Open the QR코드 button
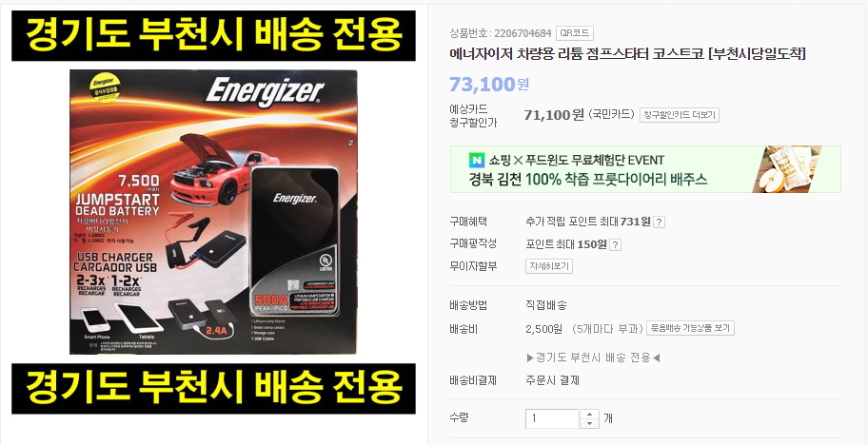 [574, 33]
